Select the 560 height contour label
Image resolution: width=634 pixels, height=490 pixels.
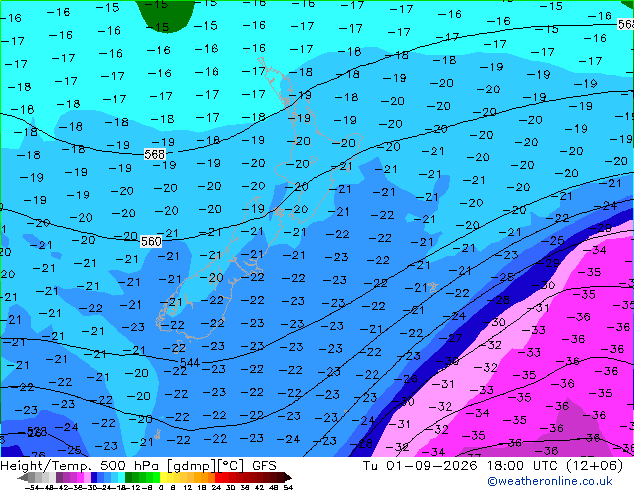pos(151,241)
